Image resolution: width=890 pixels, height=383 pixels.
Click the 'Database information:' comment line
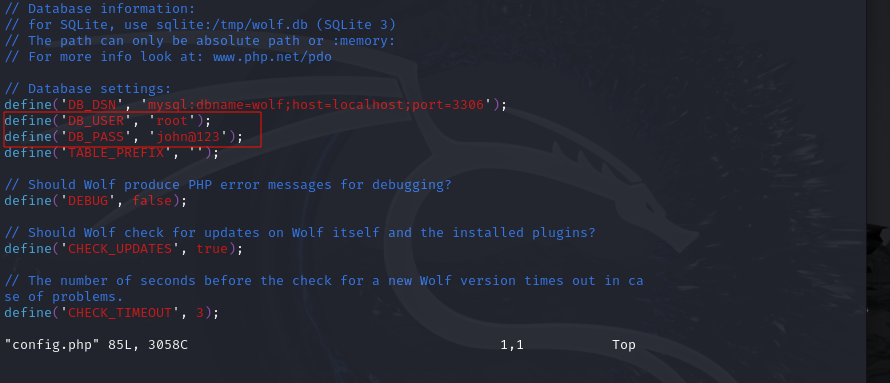100,9
